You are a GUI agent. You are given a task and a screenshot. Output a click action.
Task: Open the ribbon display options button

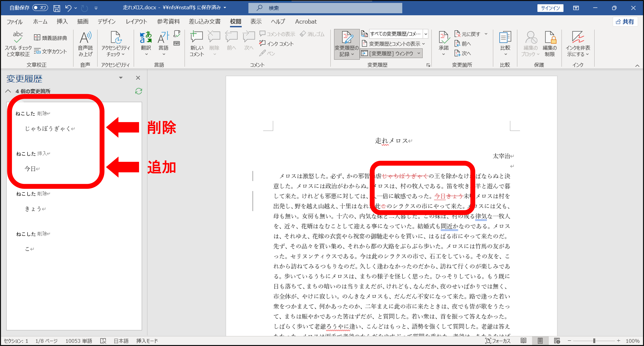click(x=576, y=8)
